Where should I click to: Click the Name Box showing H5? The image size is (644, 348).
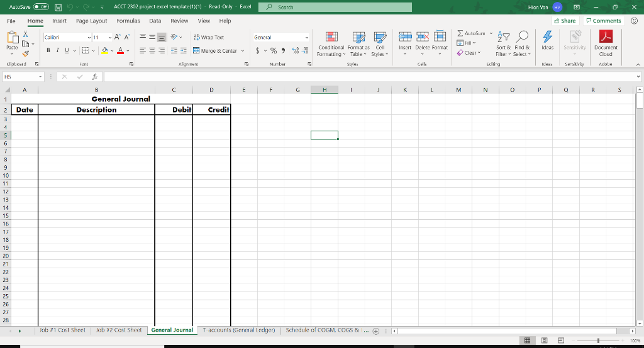pyautogui.click(x=23, y=77)
